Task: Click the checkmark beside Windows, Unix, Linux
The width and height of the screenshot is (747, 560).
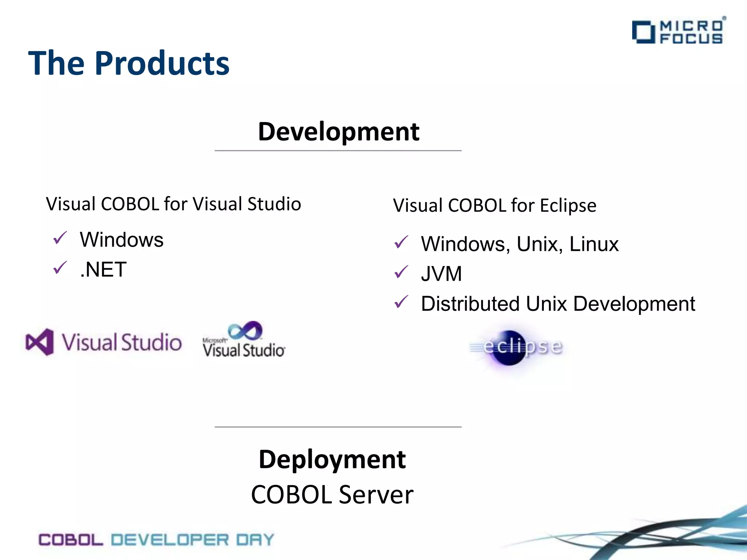Action: tap(401, 242)
